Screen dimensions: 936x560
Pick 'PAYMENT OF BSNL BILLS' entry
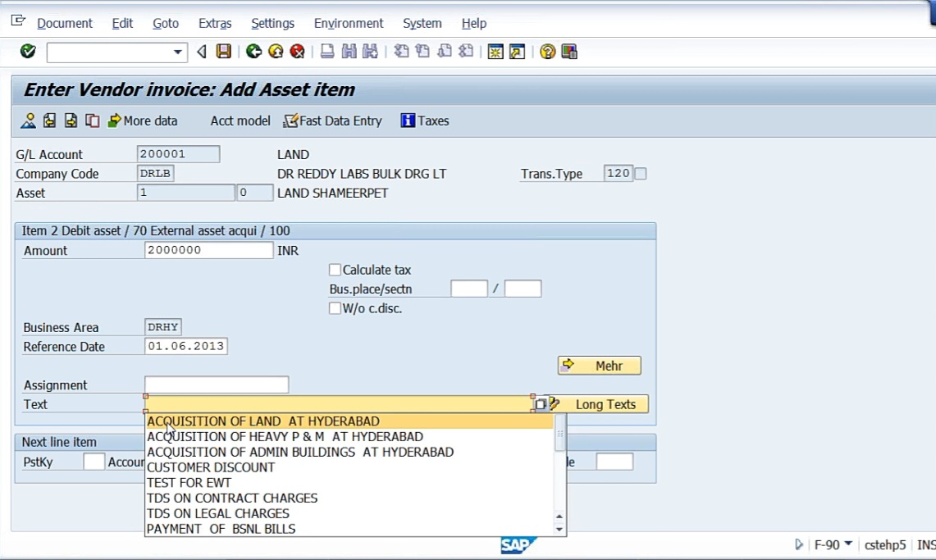(x=349, y=529)
